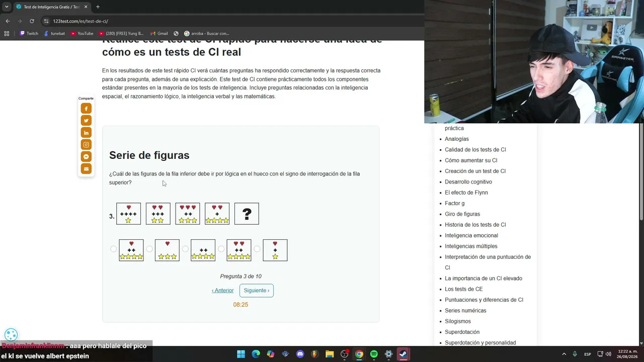Launch Microsoft Edge from the taskbar
The height and width of the screenshot is (362, 644).
pyautogui.click(x=256, y=354)
